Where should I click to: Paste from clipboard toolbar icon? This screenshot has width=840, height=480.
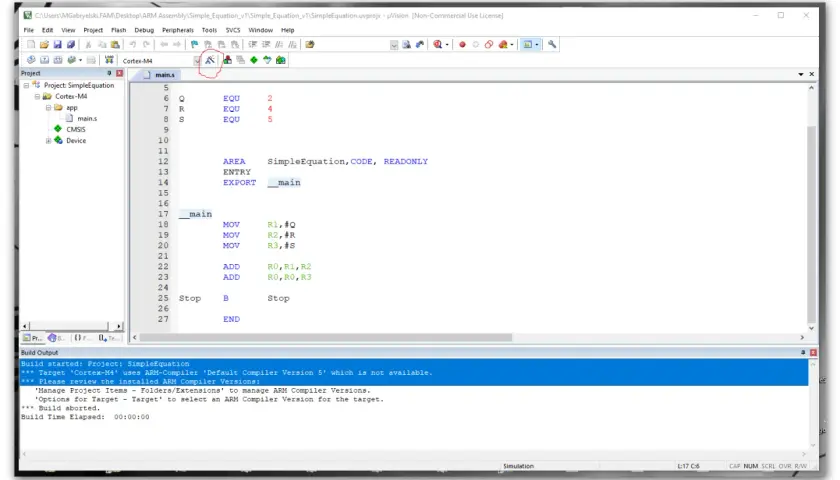click(x=115, y=44)
